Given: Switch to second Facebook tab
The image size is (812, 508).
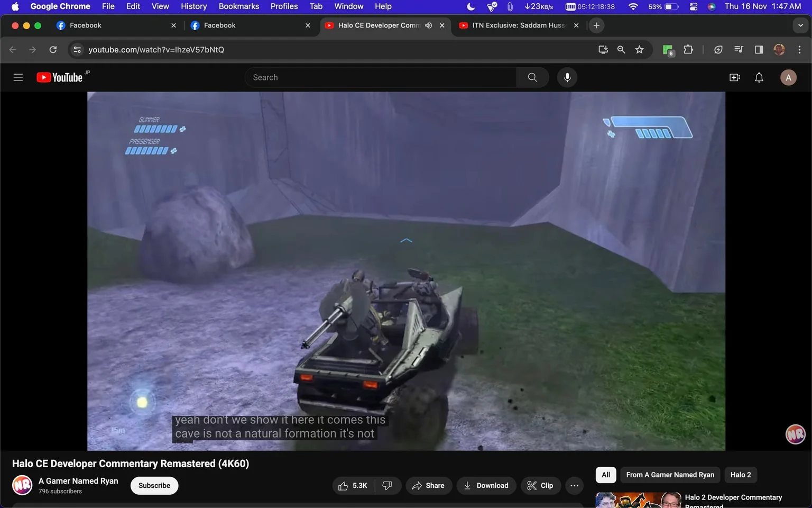Looking at the screenshot, I should pyautogui.click(x=251, y=25).
